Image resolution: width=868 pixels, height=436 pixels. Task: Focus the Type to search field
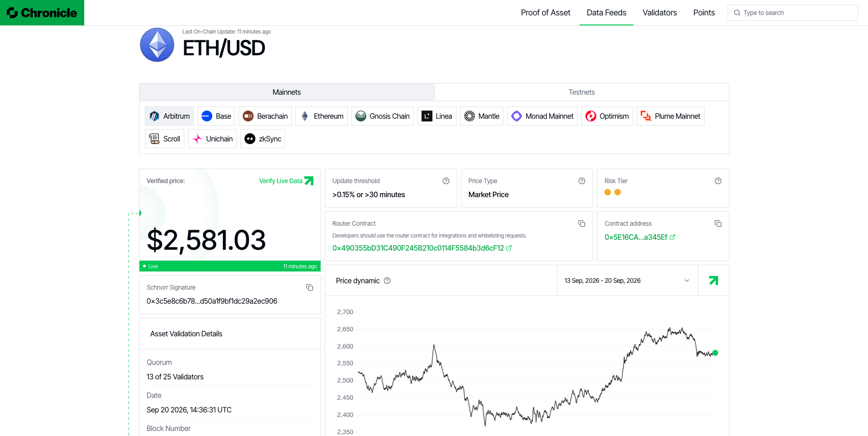click(792, 13)
